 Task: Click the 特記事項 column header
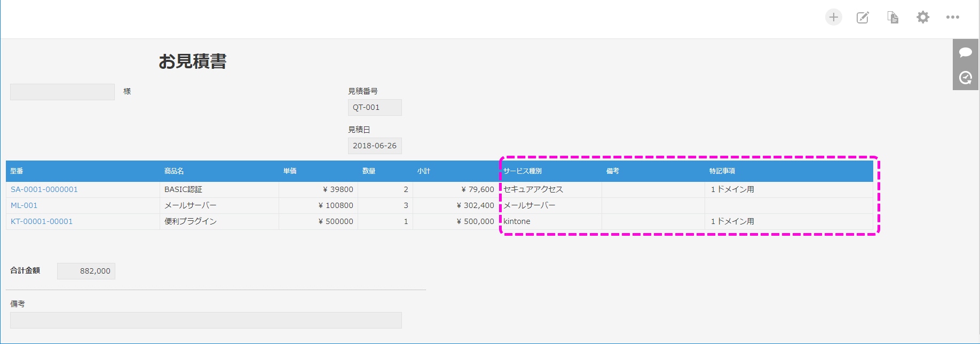722,171
